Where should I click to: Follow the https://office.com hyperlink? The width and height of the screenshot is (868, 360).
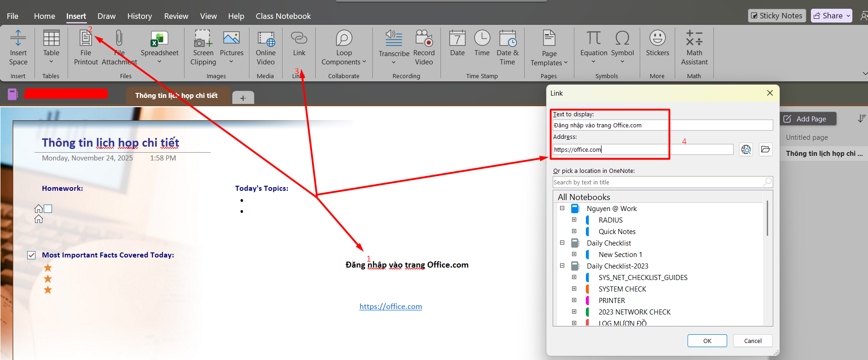390,307
